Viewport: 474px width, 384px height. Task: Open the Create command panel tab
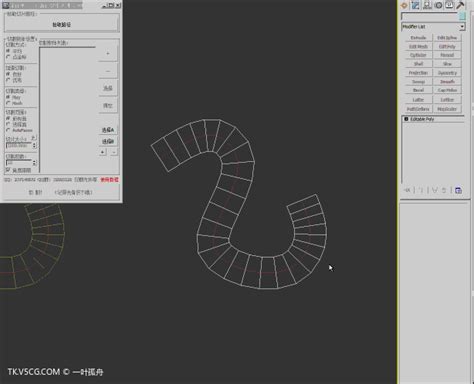pos(404,5)
